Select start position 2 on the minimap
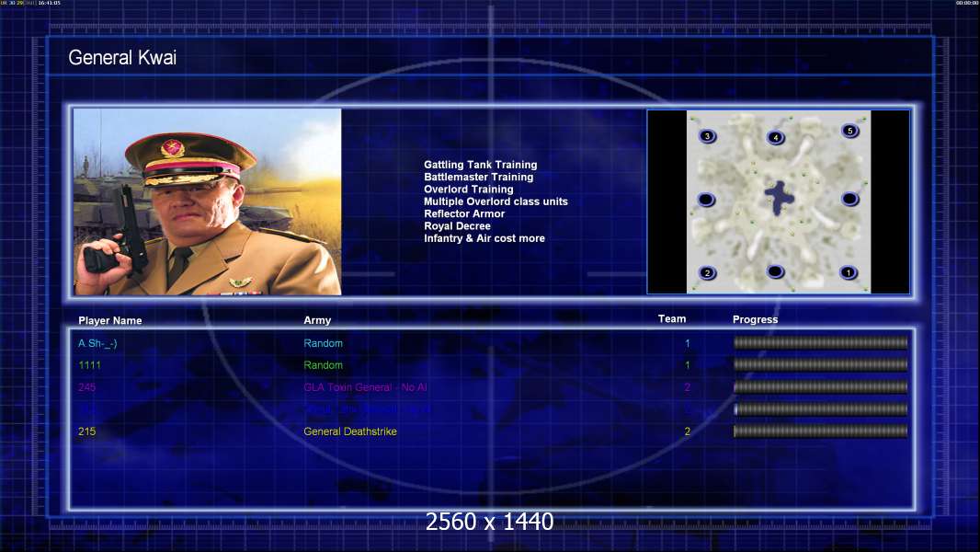 coord(707,272)
